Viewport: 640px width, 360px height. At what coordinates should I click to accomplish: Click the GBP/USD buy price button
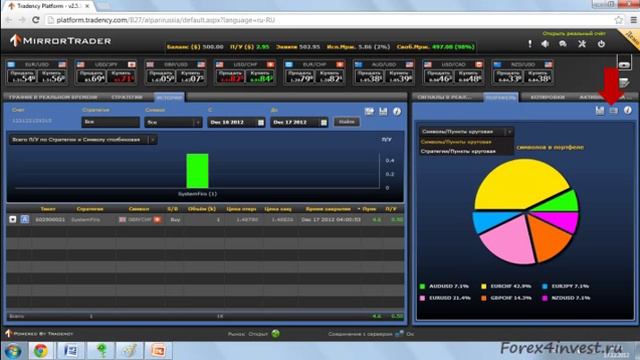191,76
